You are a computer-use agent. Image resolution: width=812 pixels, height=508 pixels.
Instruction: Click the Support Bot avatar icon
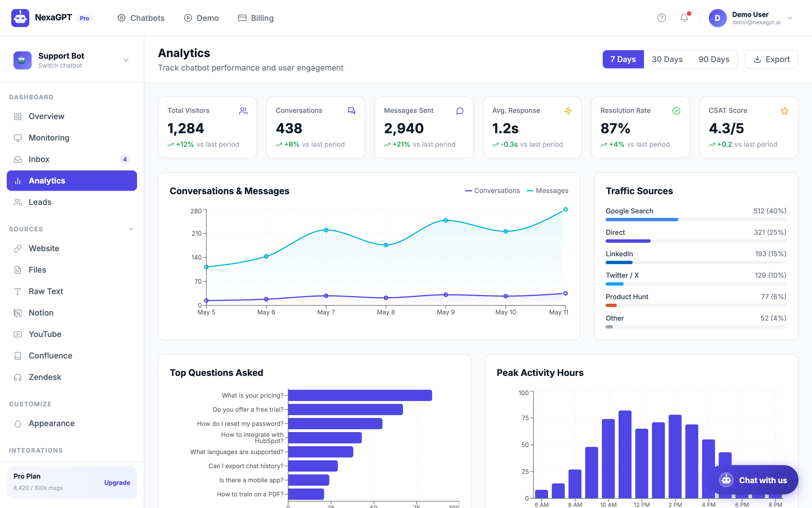coord(22,60)
